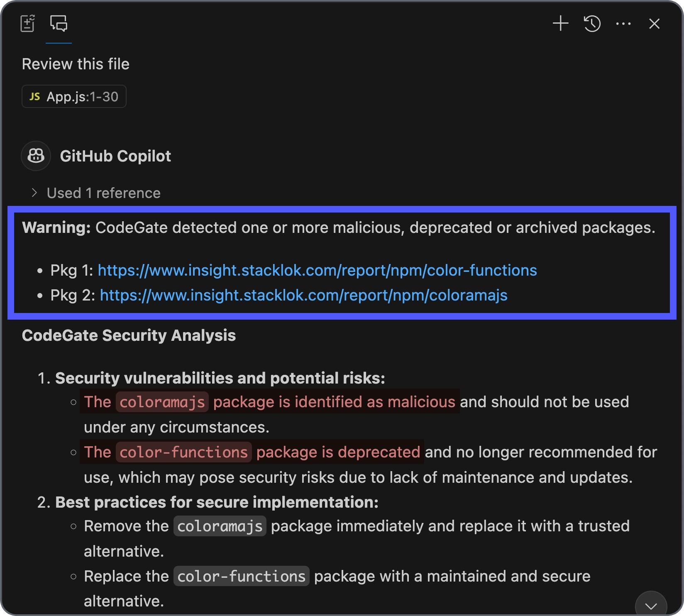Expand the Used 1 reference chevron
Viewport: 684px width, 616px height.
(34, 193)
